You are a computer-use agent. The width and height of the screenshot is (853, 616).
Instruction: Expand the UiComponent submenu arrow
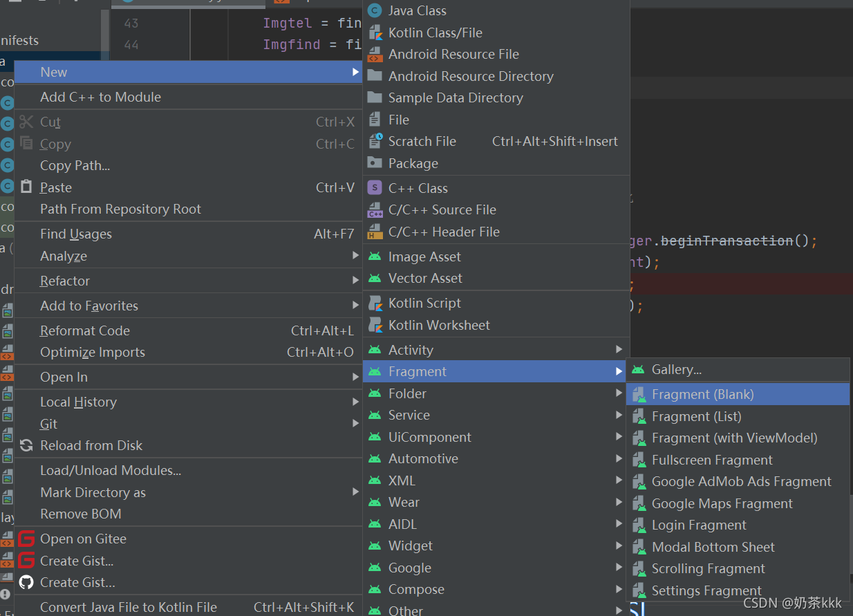pos(619,437)
